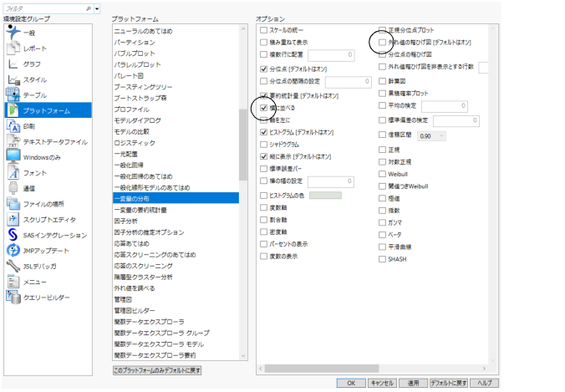Open the JSLデバッガ wrench icon

click(x=13, y=266)
